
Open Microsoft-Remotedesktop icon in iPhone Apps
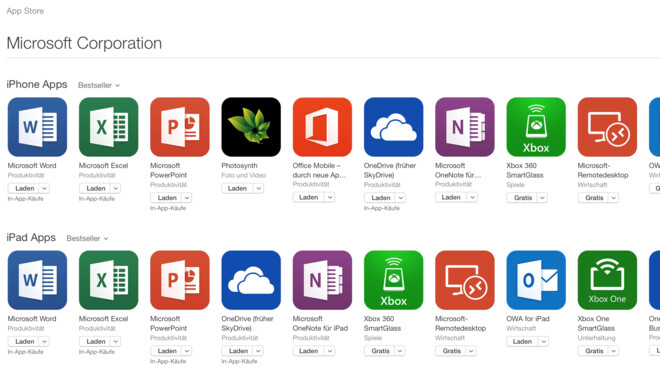[x=607, y=127]
